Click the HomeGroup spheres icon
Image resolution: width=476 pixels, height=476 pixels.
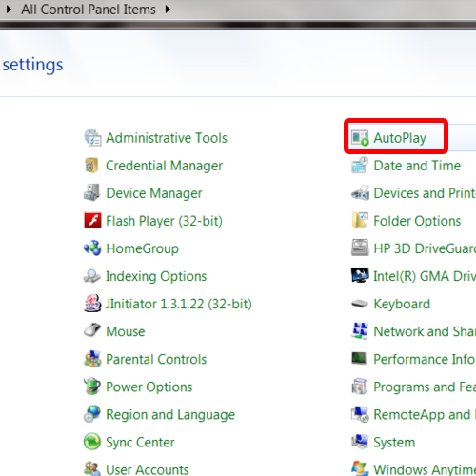[x=92, y=248]
